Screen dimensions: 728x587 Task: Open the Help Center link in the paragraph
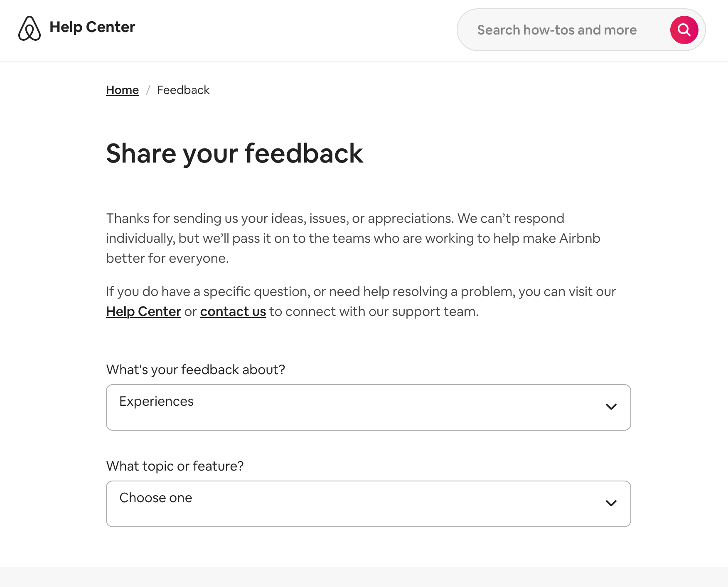(x=143, y=311)
